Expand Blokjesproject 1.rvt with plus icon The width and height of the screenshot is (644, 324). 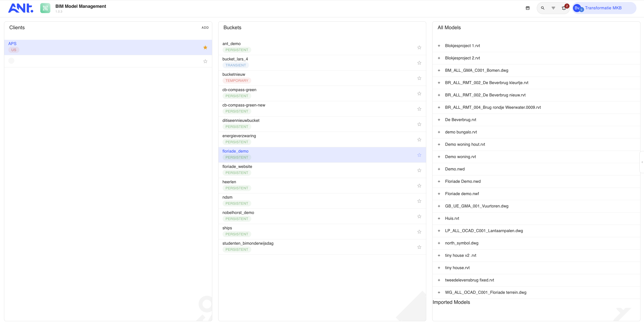coord(439,46)
